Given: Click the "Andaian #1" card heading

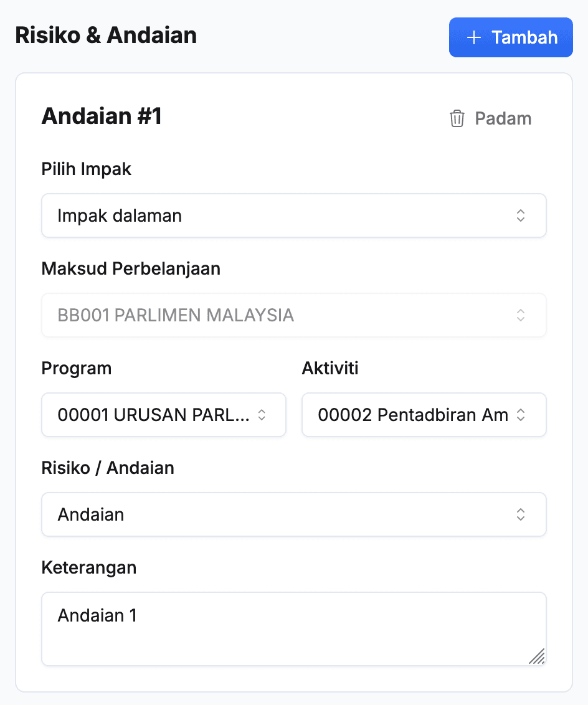Looking at the screenshot, I should point(102,116).
